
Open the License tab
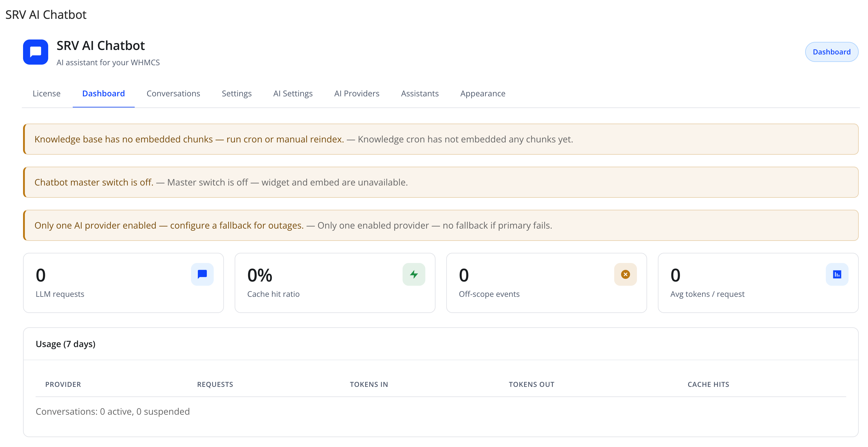pyautogui.click(x=46, y=93)
